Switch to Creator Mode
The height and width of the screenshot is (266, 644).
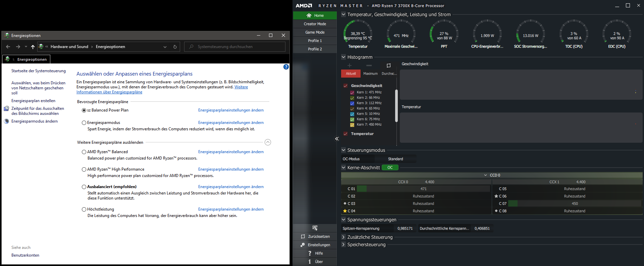click(315, 24)
